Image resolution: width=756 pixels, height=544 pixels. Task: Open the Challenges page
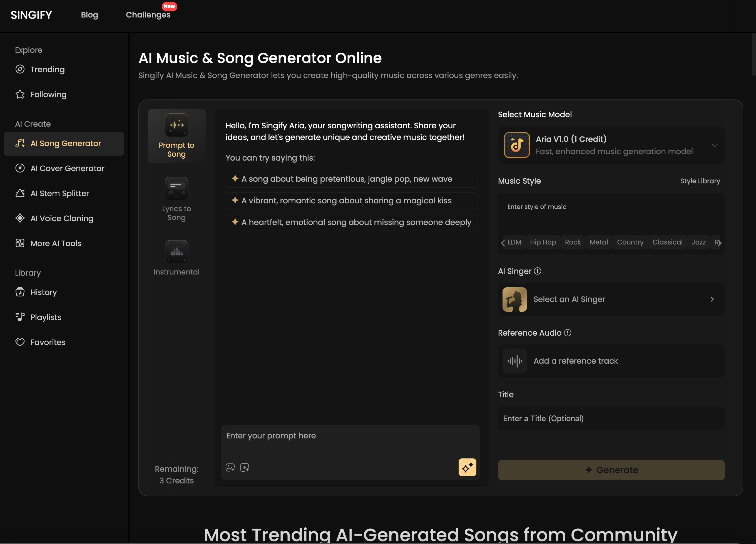point(148,15)
